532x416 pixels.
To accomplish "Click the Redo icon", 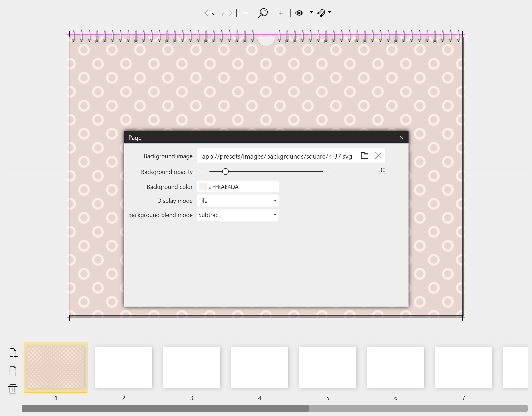I will point(226,13).
